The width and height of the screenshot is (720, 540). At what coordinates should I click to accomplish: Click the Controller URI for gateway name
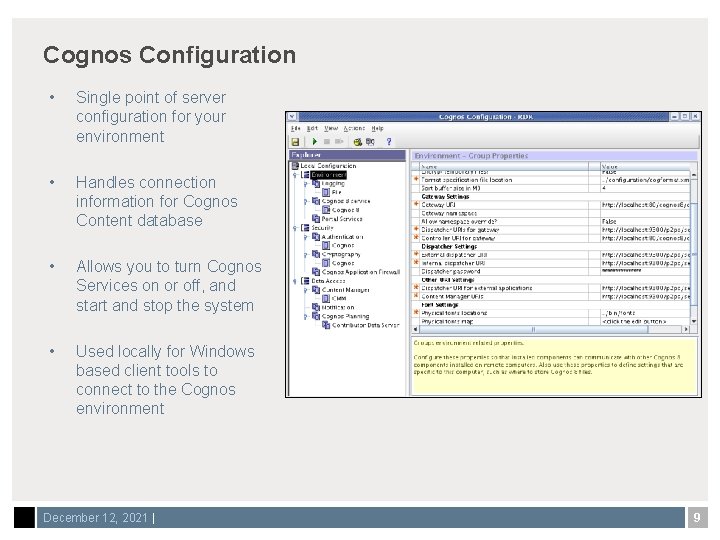point(458,238)
